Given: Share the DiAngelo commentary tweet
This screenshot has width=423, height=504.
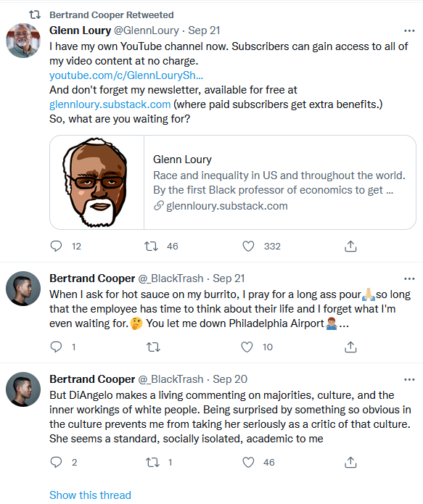Looking at the screenshot, I should point(350,462).
